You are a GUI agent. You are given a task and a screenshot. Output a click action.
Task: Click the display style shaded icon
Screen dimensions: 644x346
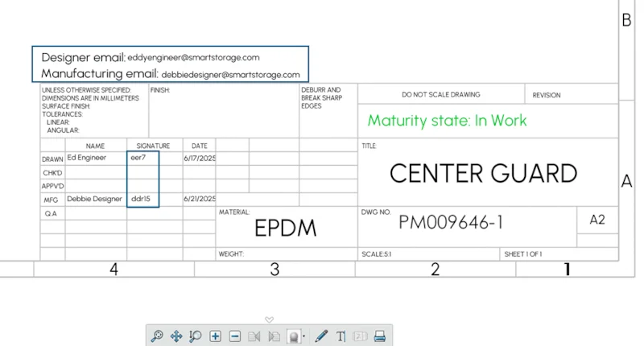click(x=295, y=336)
